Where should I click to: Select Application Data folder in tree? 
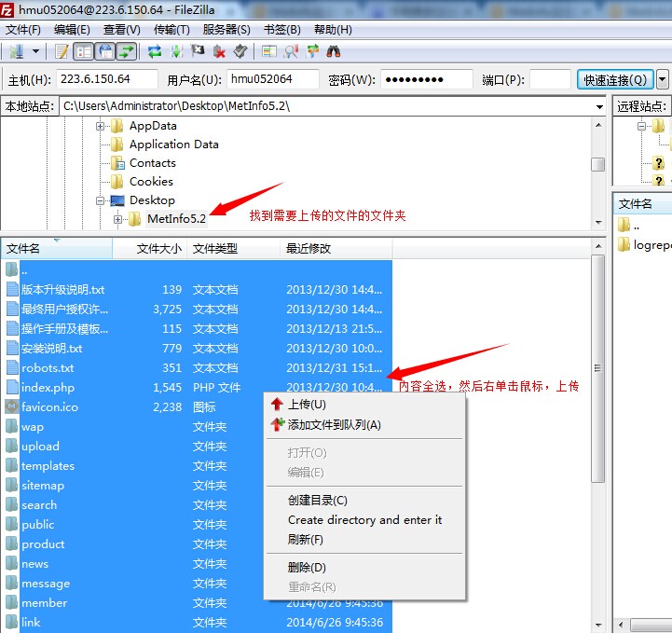(x=174, y=144)
